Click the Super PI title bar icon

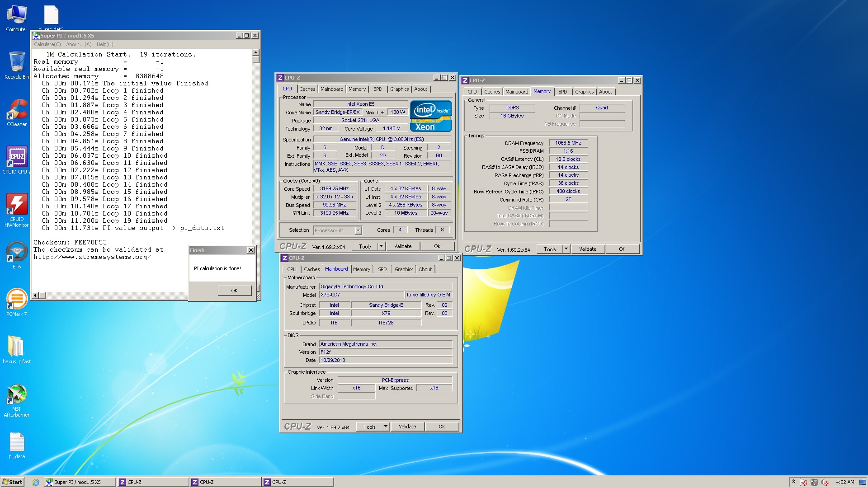pyautogui.click(x=36, y=35)
